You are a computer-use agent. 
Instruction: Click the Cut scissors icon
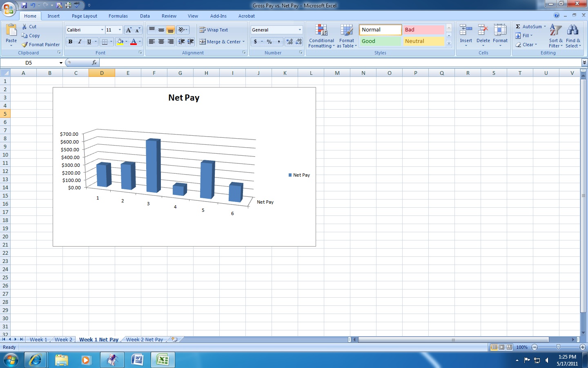24,27
